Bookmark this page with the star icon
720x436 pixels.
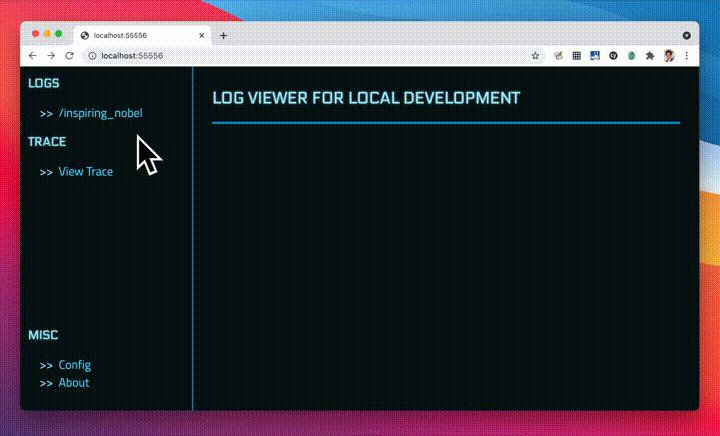click(x=535, y=56)
